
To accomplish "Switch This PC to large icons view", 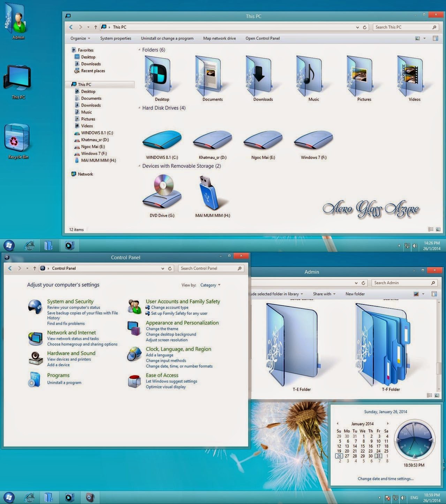I will click(438, 229).
